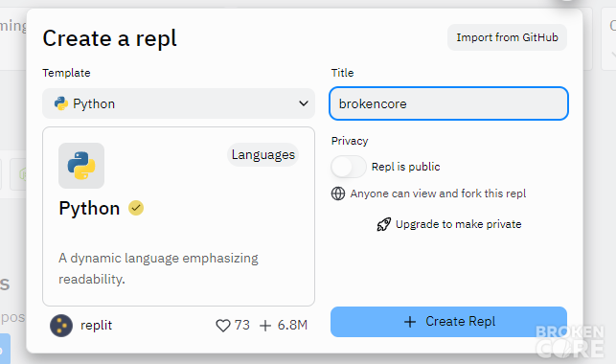This screenshot has width=616, height=364.
Task: Click the plus icon inside Create Repl
Action: coord(410,322)
